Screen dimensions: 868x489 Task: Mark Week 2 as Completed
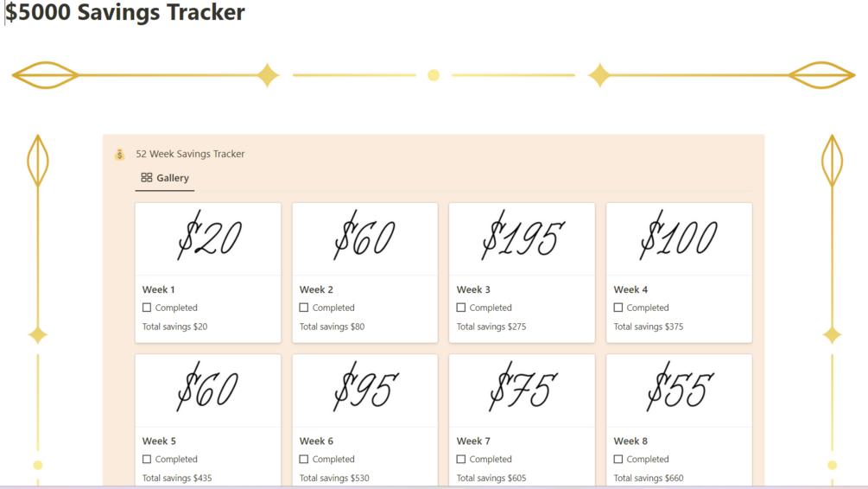point(304,308)
